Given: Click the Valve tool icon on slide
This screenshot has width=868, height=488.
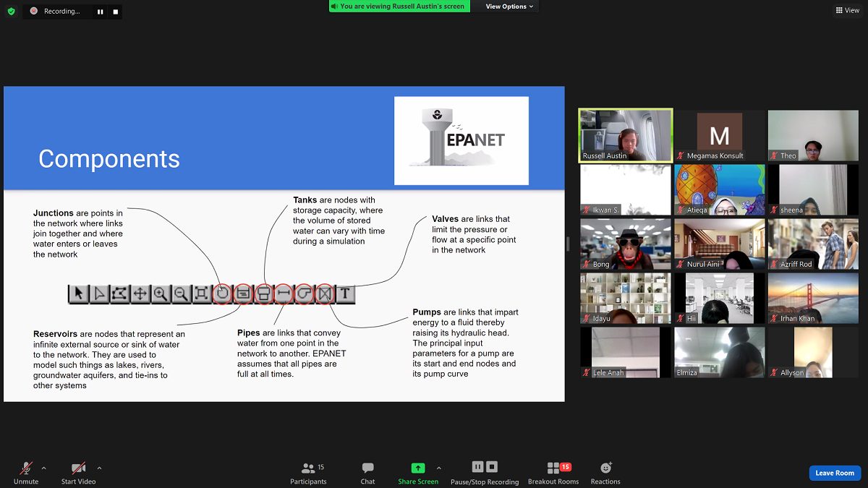Looking at the screenshot, I should (325, 294).
